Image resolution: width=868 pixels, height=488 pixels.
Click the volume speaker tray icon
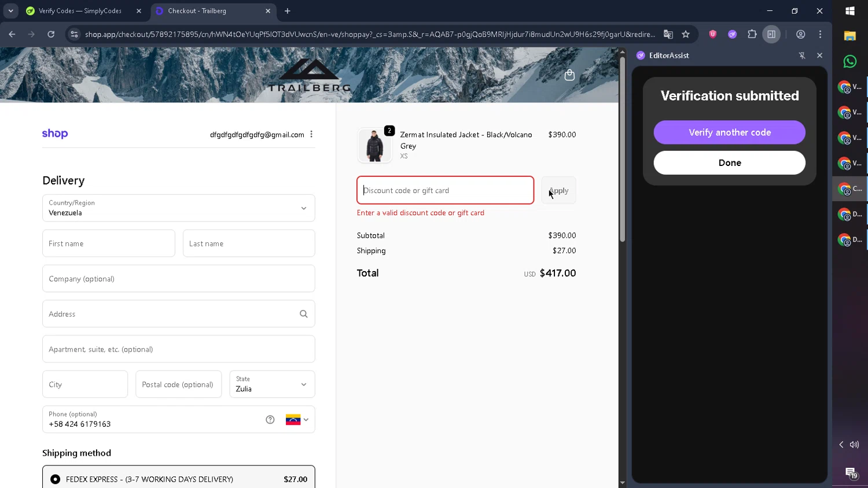855,445
